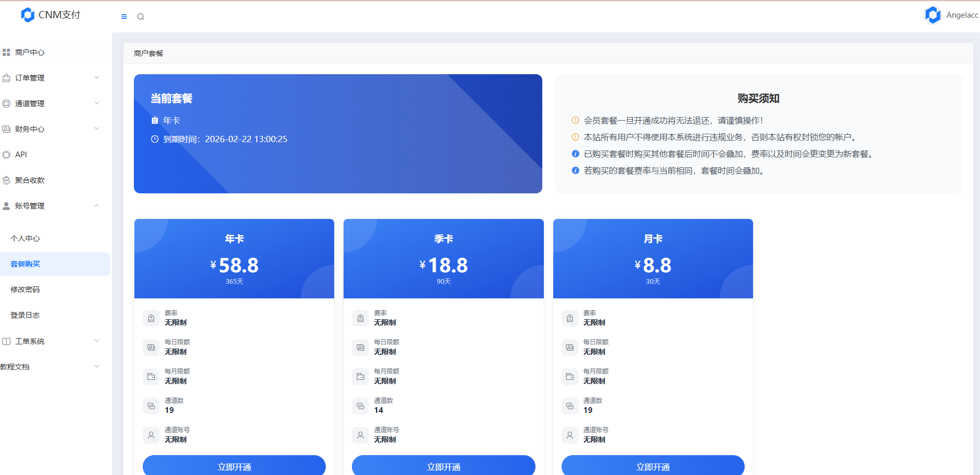
Task: Click the warning icon beside 本站所有用户 notice
Action: [x=575, y=137]
